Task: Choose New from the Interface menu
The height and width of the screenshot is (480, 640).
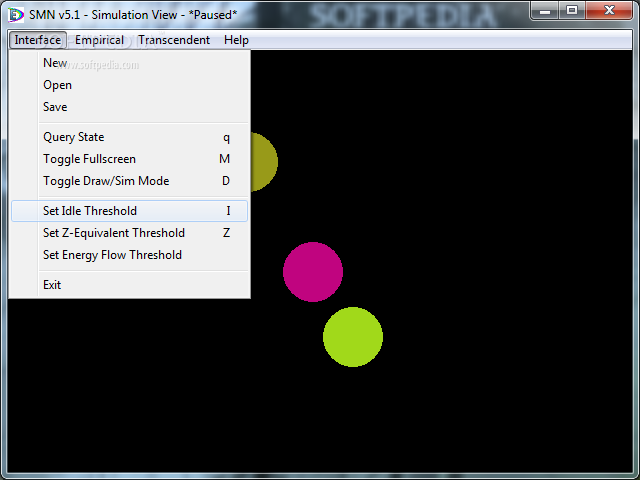Action: click(x=129, y=63)
